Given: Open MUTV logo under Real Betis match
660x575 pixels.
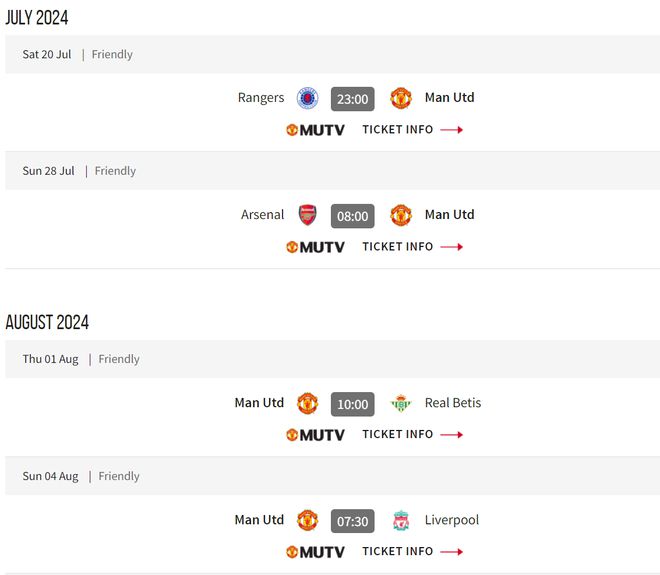Looking at the screenshot, I should coord(315,435).
